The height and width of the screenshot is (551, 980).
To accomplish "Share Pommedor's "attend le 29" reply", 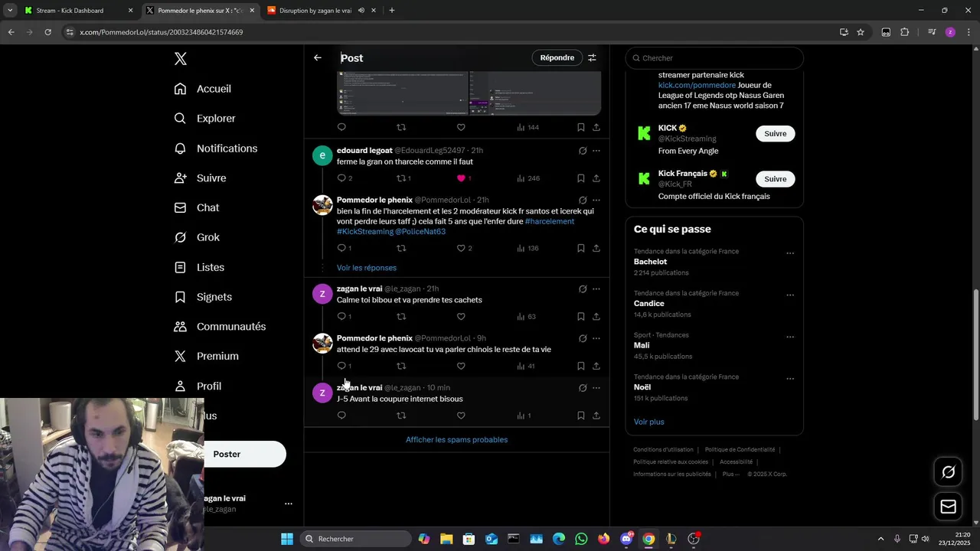I will 596,367.
